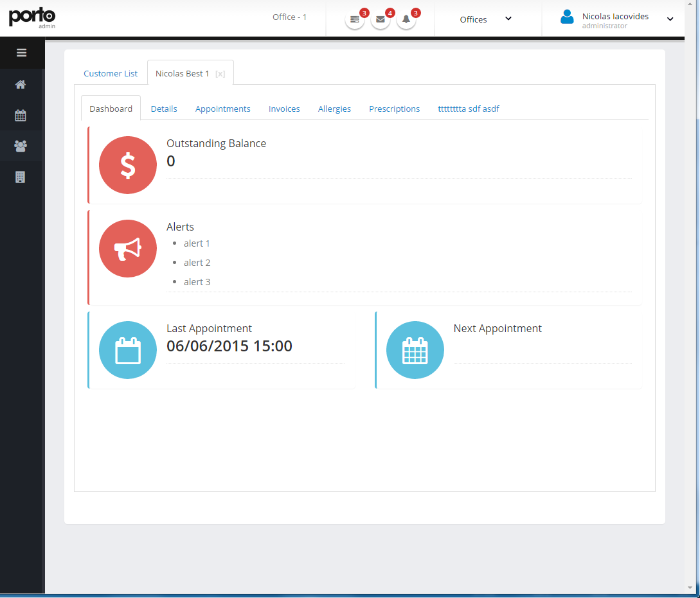This screenshot has height=598, width=700.
Task: Switch to the Customer List tab
Action: (111, 74)
